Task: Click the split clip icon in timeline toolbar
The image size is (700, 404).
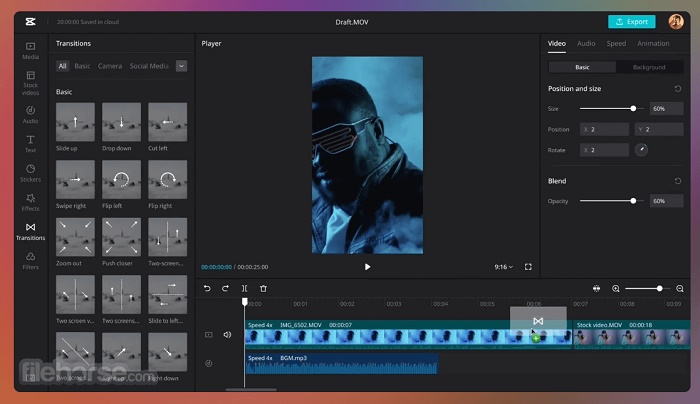Action: coord(244,288)
